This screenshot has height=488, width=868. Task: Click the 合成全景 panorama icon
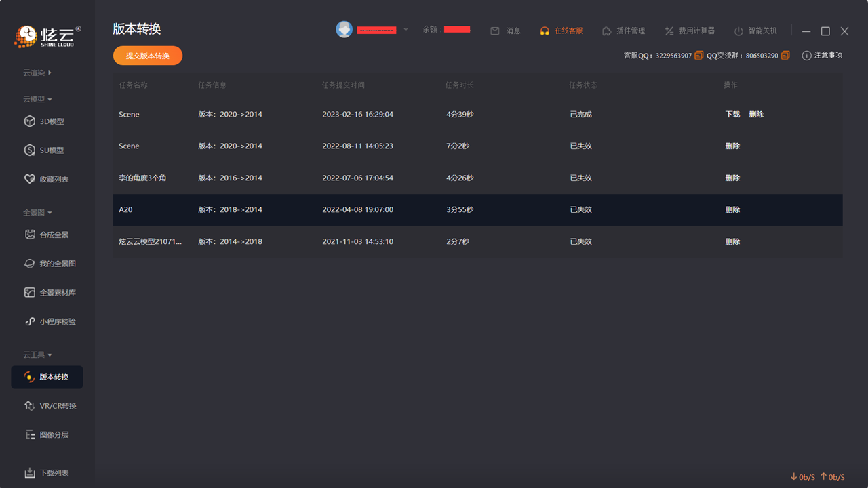click(x=30, y=235)
